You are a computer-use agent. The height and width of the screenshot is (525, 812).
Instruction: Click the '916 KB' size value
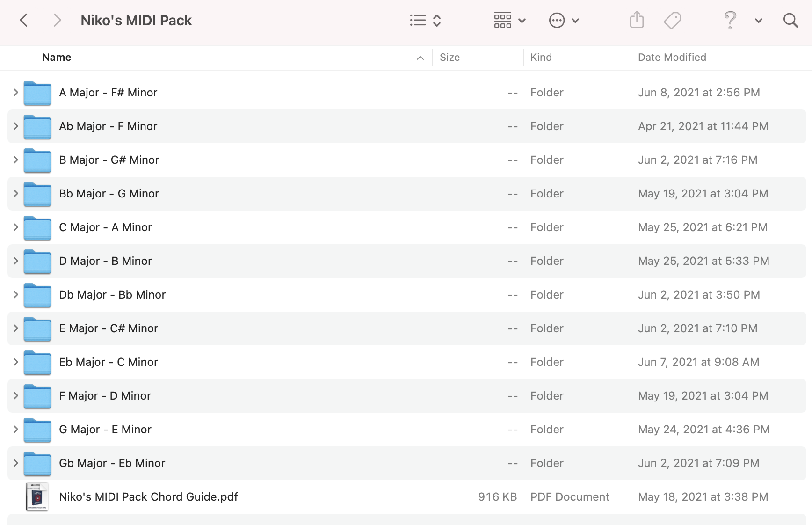[x=497, y=497]
